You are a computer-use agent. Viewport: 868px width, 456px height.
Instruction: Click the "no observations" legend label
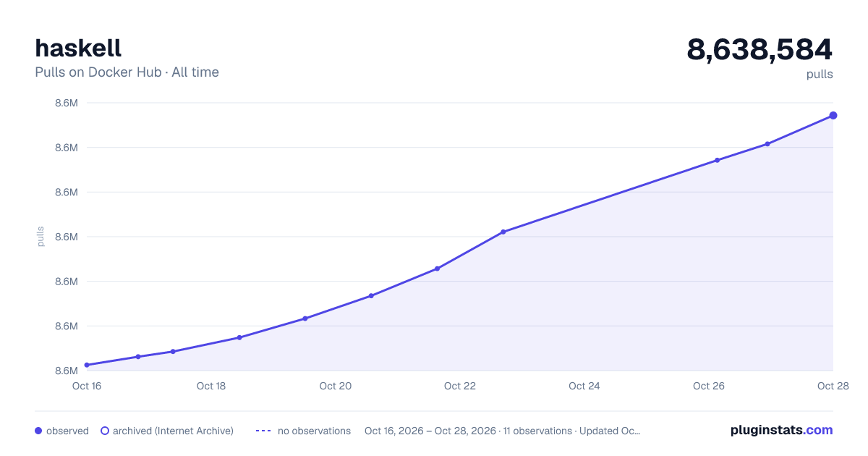314,431
